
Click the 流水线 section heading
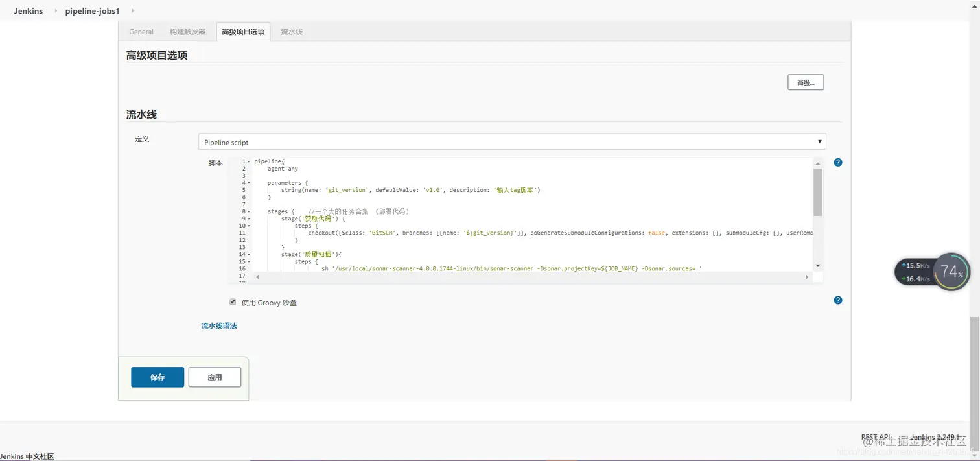[141, 115]
